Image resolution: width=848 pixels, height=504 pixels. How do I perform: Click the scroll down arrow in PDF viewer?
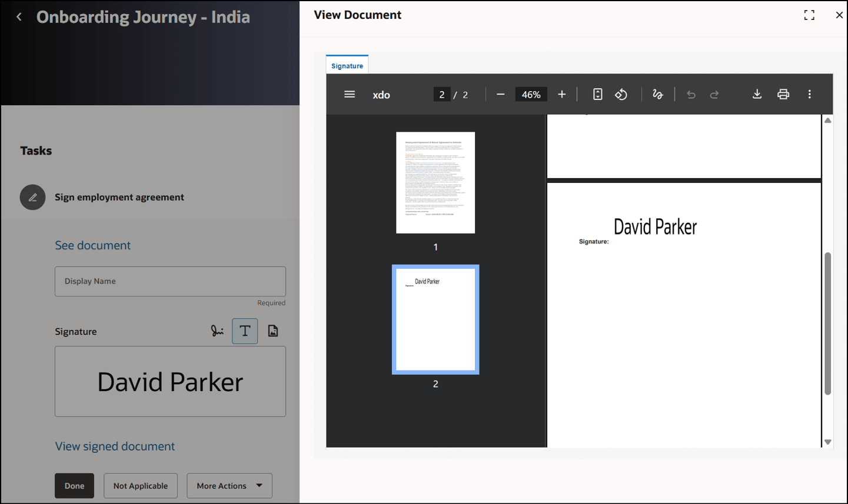(828, 442)
